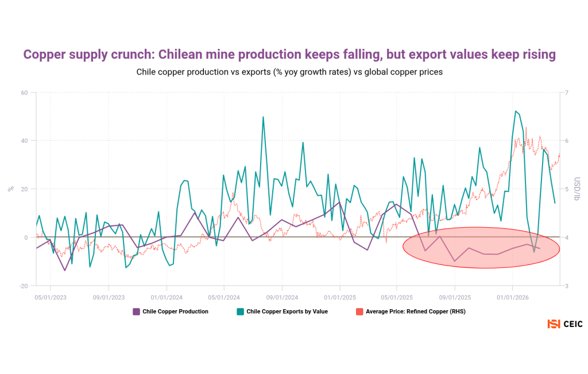Click the 60 label on left axis
The width and height of the screenshot is (588, 374).
coord(24,92)
